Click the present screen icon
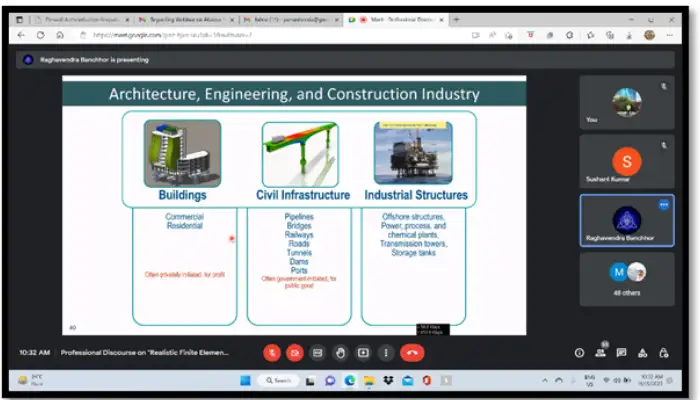The width and height of the screenshot is (700, 400). point(362,352)
